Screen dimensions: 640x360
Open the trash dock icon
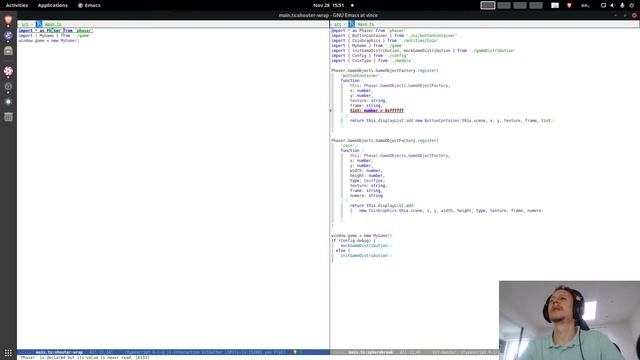(x=8, y=117)
